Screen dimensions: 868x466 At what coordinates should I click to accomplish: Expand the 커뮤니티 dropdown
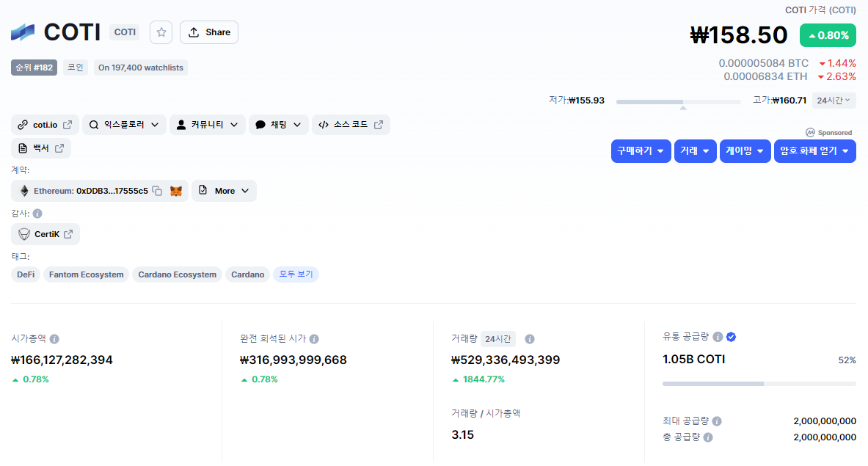click(x=208, y=125)
